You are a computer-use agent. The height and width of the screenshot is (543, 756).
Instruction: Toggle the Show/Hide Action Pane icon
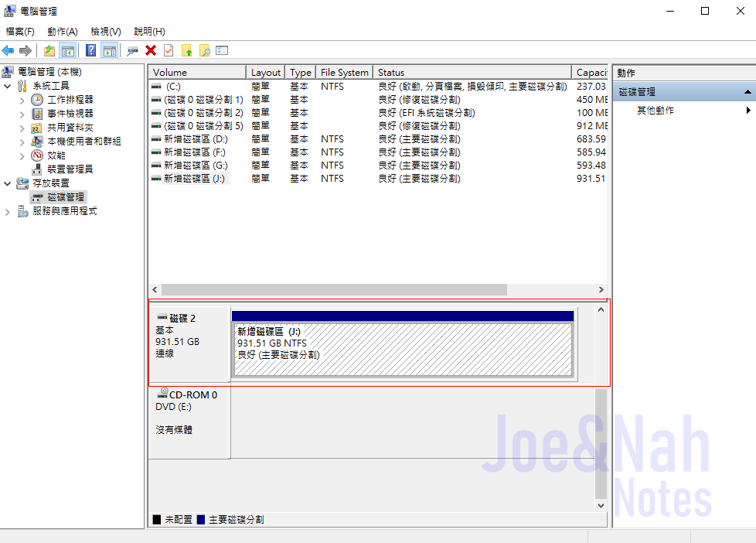110,50
